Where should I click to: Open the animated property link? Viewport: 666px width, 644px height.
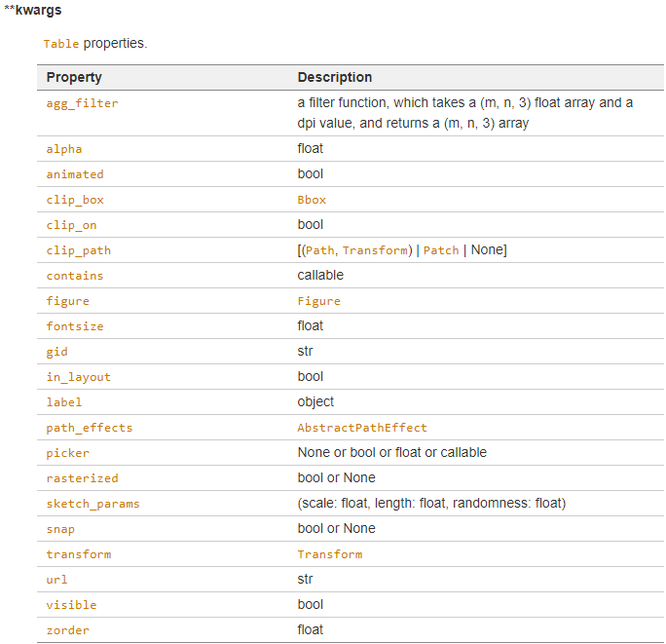coord(75,174)
